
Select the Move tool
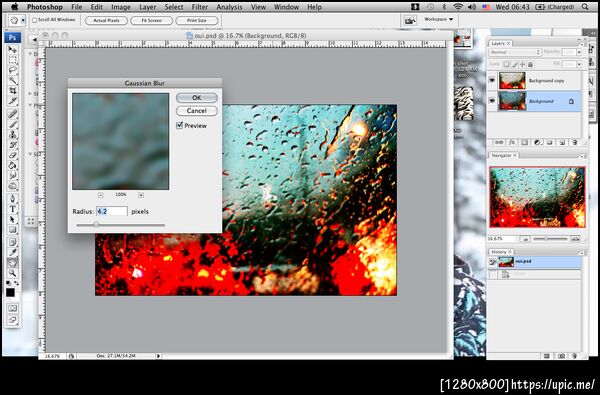point(12,50)
